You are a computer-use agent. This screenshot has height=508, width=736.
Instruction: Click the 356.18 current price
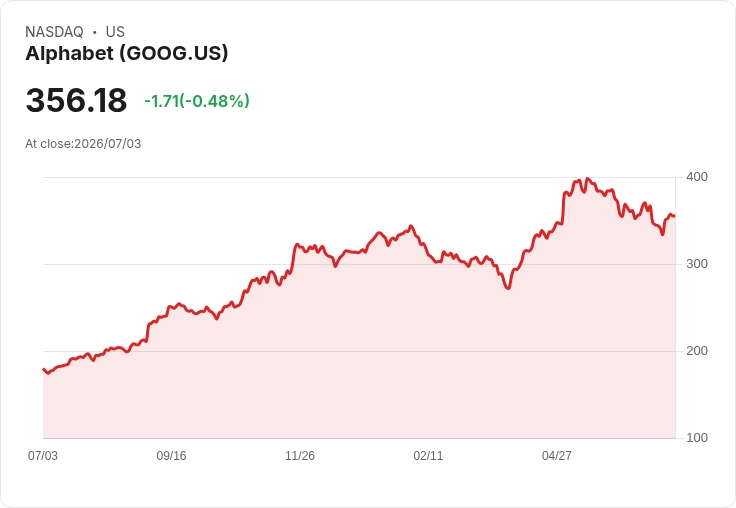click(76, 100)
